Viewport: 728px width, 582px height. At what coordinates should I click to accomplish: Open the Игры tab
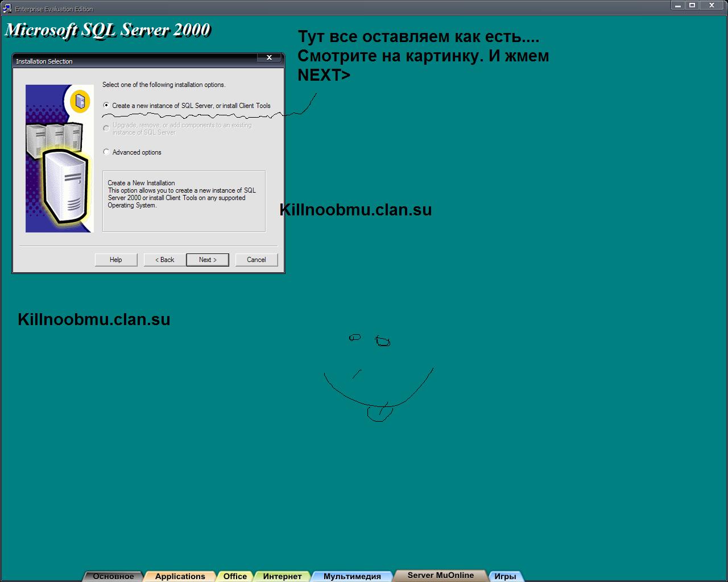[505, 576]
